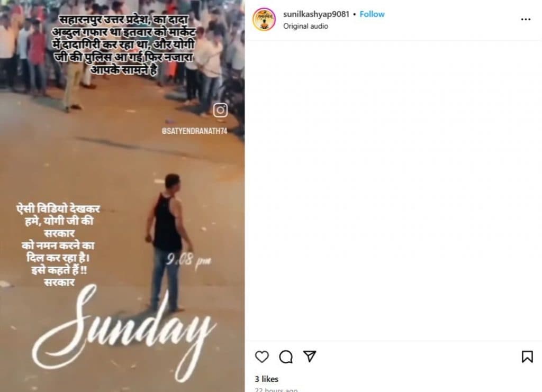542x392 pixels.
Task: Pause the video by clicking the man
Action: tap(168, 242)
